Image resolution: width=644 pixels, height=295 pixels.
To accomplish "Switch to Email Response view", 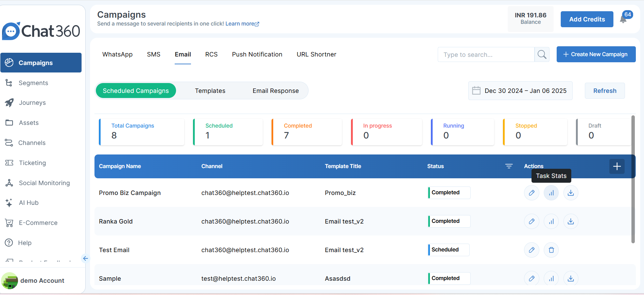I will click(x=276, y=91).
